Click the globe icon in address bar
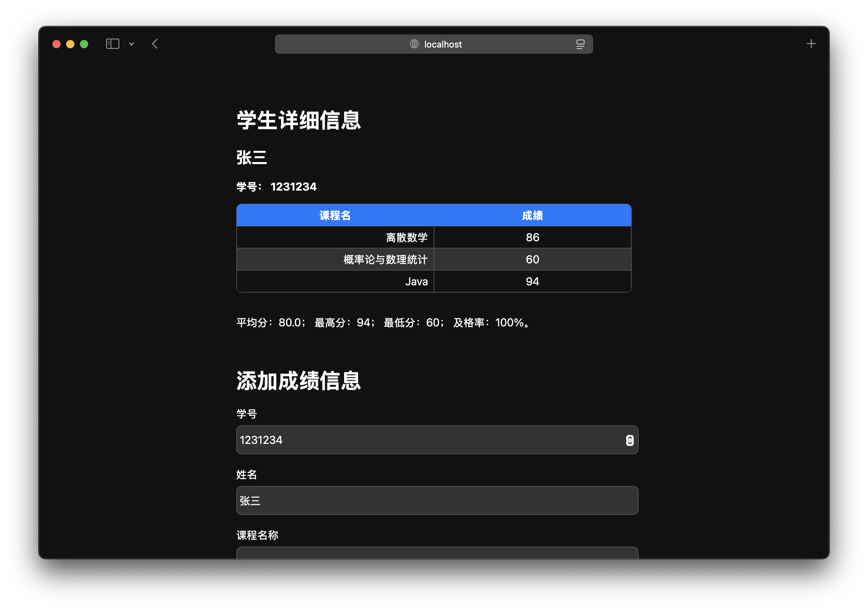 pyautogui.click(x=414, y=44)
